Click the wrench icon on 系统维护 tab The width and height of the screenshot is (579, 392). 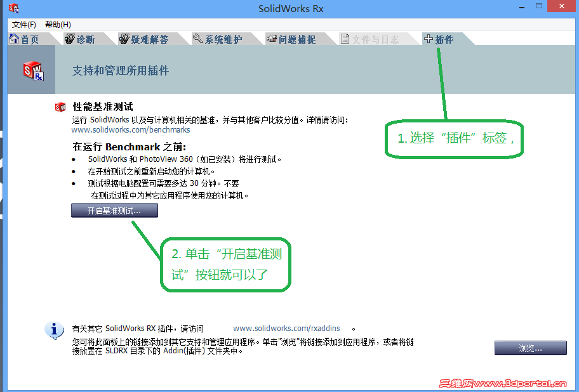[x=197, y=38]
